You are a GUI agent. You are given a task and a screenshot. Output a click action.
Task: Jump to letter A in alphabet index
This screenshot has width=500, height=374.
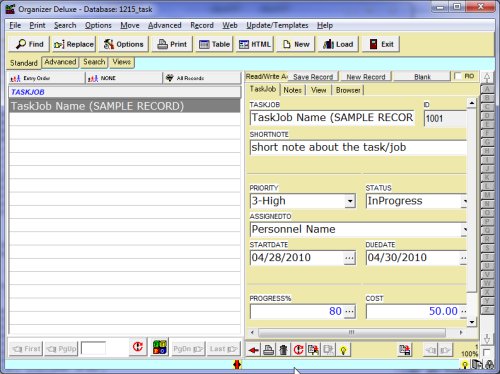coord(487,89)
